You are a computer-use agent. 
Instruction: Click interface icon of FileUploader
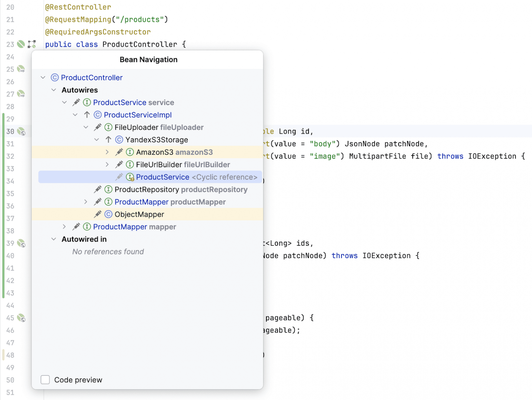coord(108,127)
